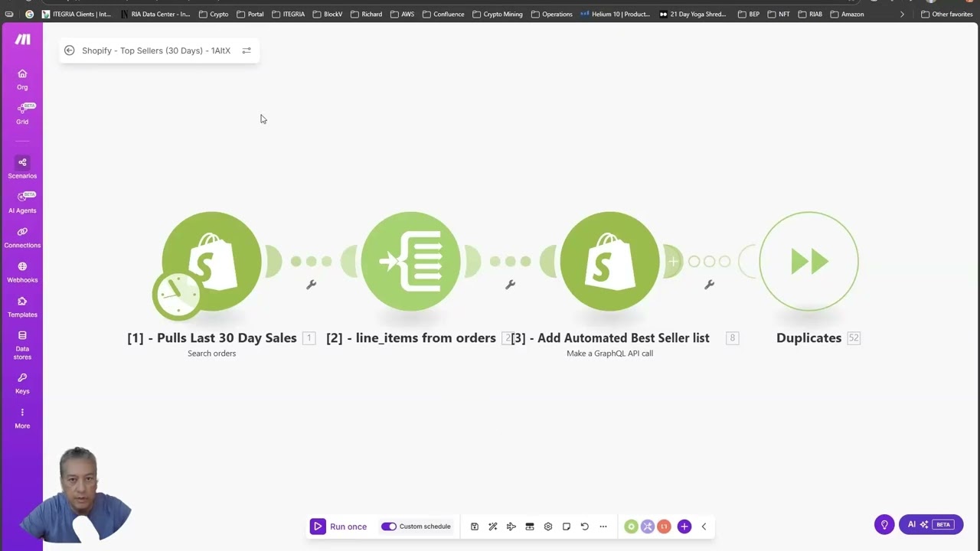980x551 pixels.
Task: Open the notes icon in toolbar
Action: pyautogui.click(x=567, y=527)
